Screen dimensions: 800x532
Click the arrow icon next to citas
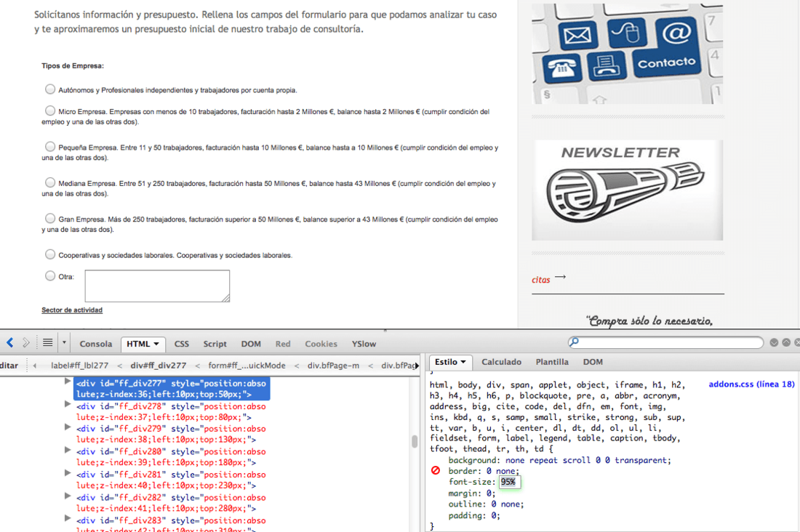(560, 277)
